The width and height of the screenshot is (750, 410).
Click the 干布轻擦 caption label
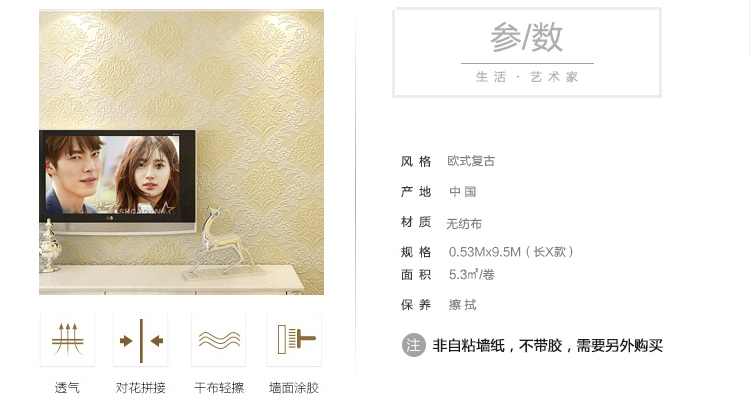pos(219,388)
